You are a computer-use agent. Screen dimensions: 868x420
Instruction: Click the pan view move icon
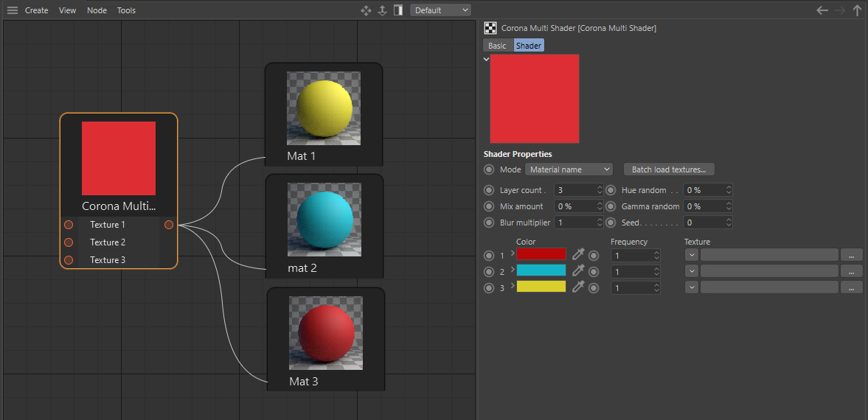pyautogui.click(x=366, y=10)
